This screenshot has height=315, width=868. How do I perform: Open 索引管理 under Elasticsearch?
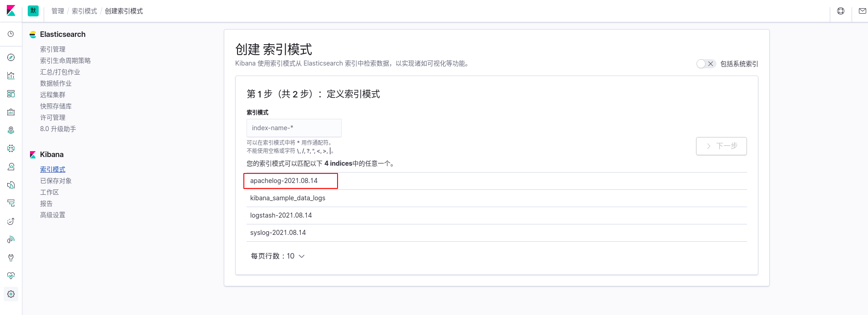click(53, 49)
